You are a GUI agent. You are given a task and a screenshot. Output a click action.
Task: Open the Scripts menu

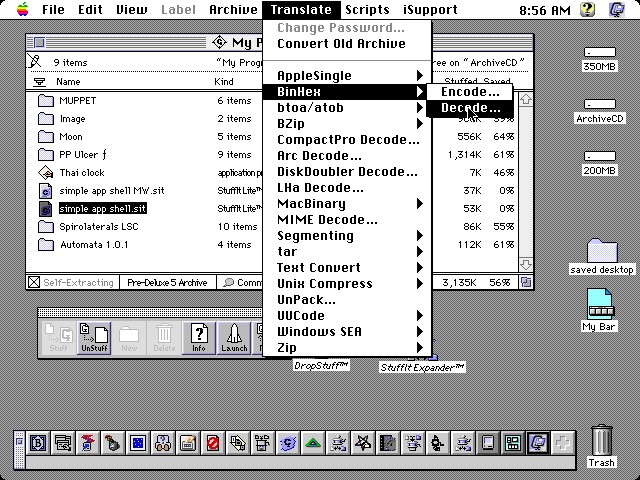(366, 10)
